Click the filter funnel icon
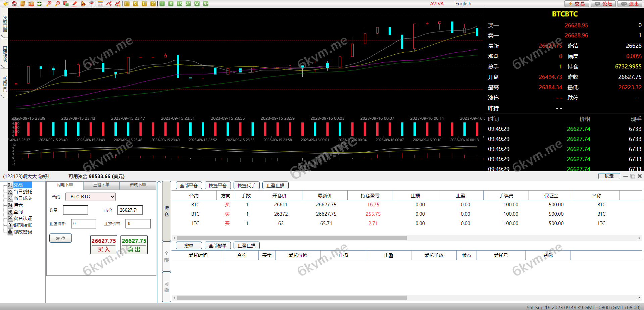 (x=91, y=4)
